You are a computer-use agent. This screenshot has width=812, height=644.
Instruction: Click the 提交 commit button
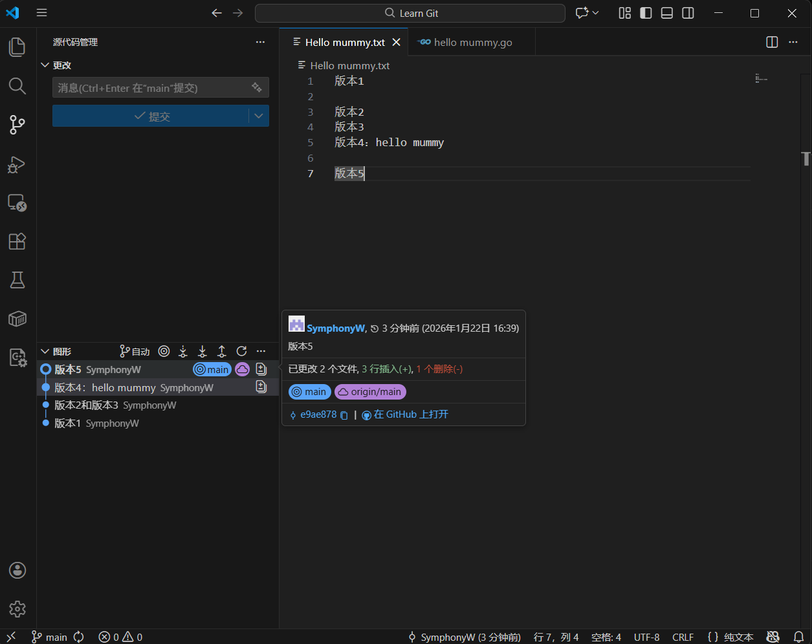pos(151,116)
